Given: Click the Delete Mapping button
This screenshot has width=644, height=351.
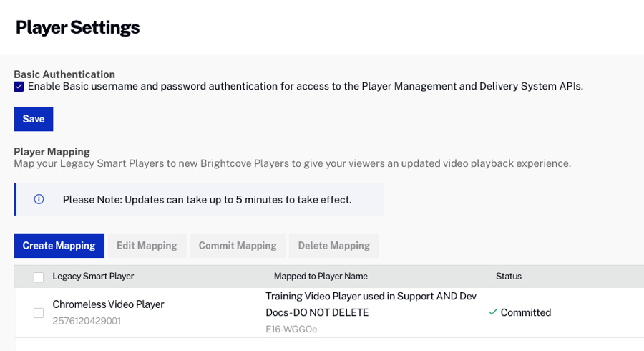Looking at the screenshot, I should tap(334, 246).
